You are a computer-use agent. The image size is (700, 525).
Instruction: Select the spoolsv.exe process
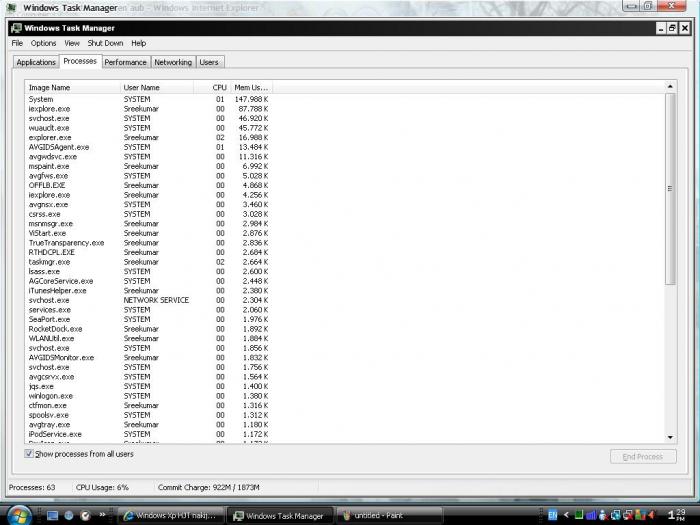click(149, 415)
